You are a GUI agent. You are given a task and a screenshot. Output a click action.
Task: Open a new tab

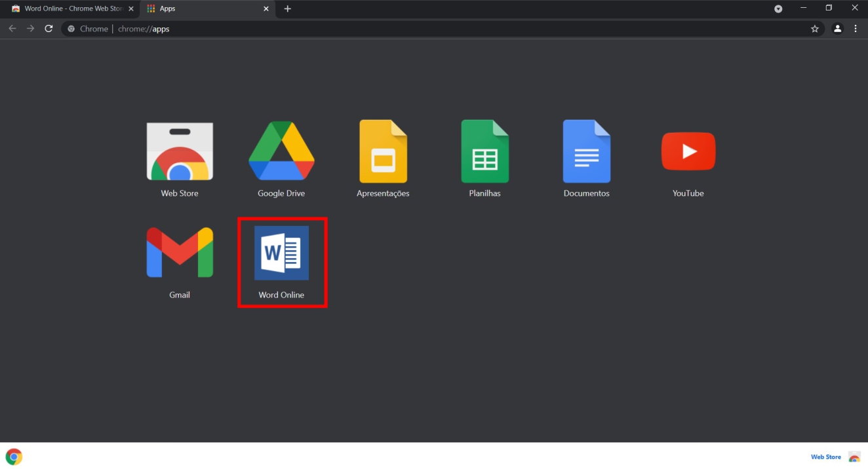pos(287,9)
